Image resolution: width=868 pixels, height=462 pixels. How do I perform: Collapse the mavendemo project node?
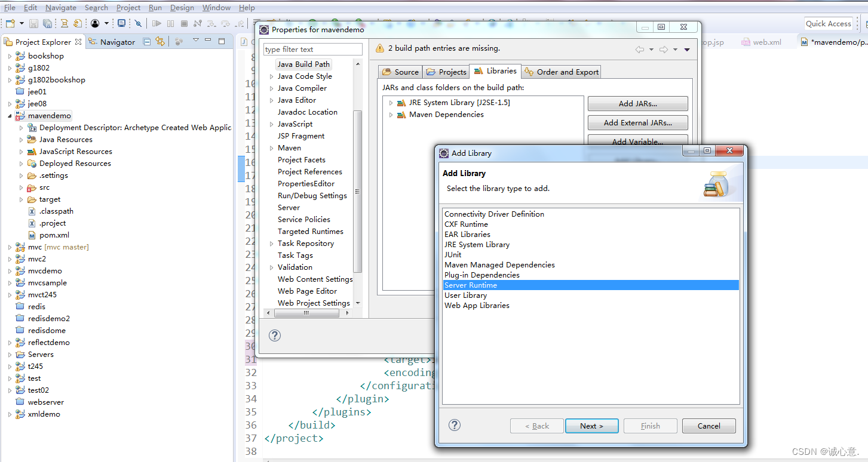click(x=10, y=116)
